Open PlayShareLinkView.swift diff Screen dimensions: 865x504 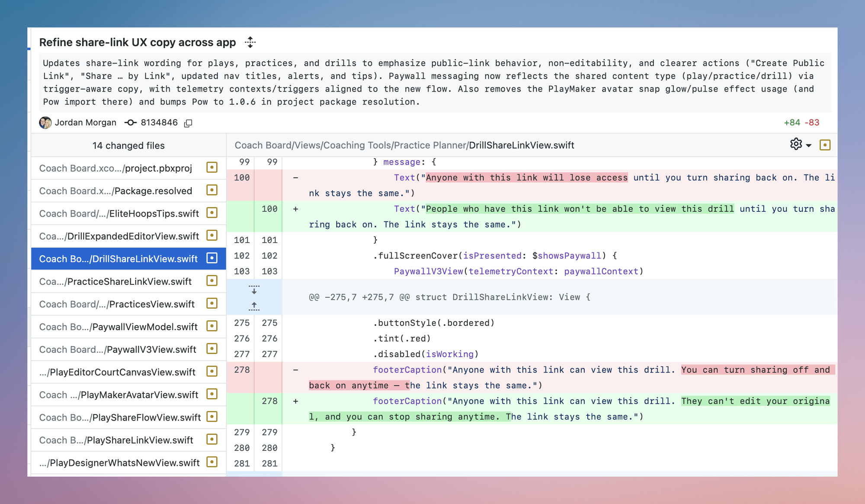pyautogui.click(x=128, y=440)
